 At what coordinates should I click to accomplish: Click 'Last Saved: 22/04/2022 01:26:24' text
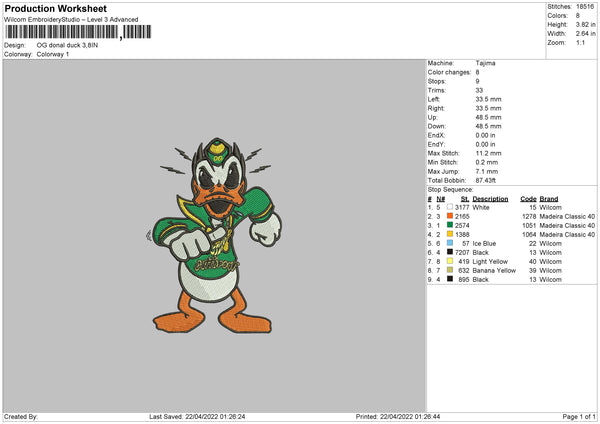197,416
